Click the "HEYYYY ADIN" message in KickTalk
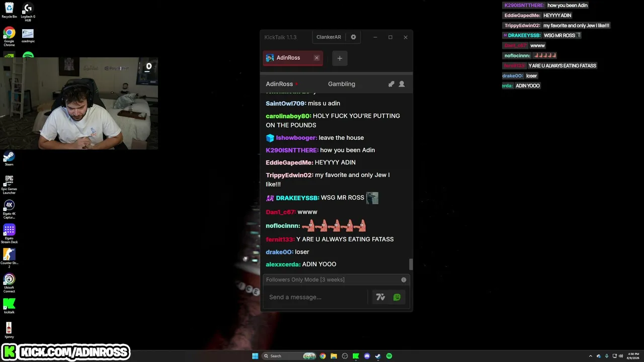 pos(335,163)
